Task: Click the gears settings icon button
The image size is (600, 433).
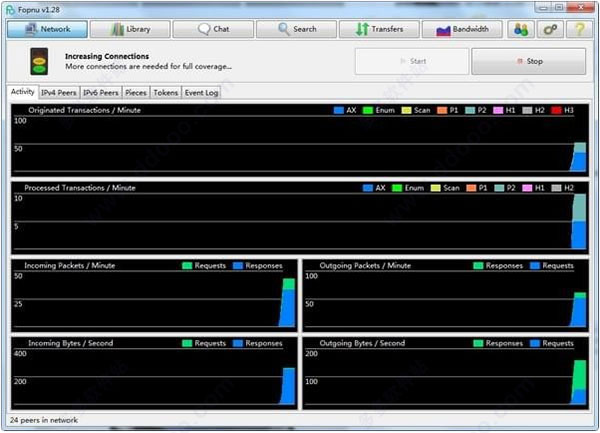Action: [550, 29]
